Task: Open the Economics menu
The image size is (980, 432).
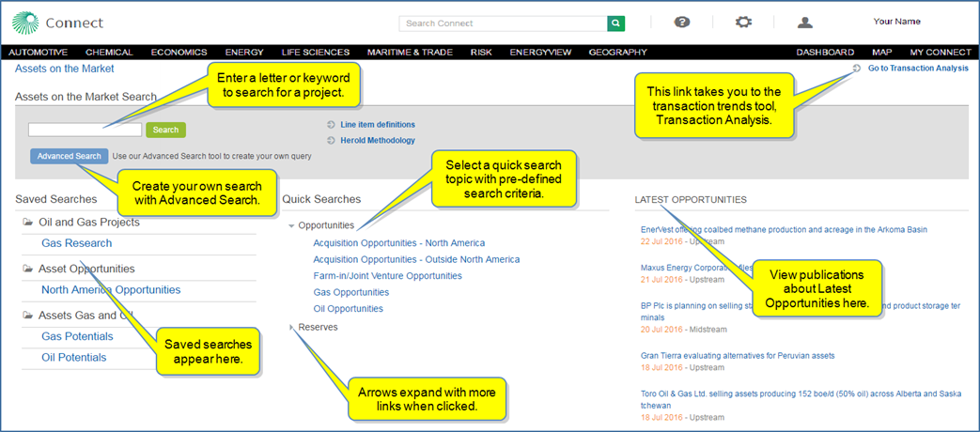Action: (179, 53)
